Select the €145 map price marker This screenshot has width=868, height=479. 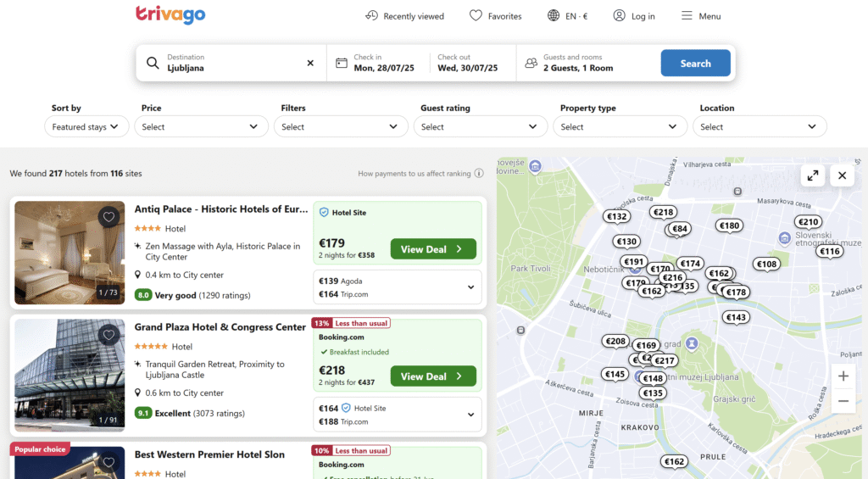pyautogui.click(x=615, y=375)
